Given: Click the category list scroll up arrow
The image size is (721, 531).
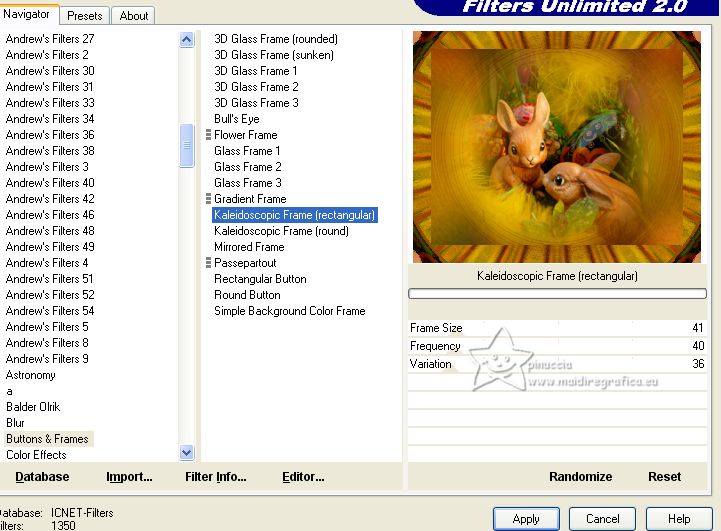Looking at the screenshot, I should 187,40.
